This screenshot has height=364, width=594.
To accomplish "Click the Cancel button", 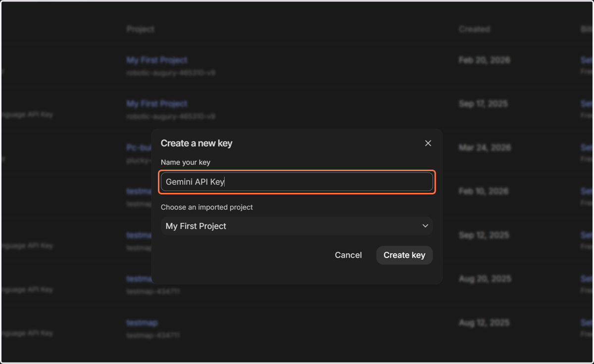I will click(348, 255).
